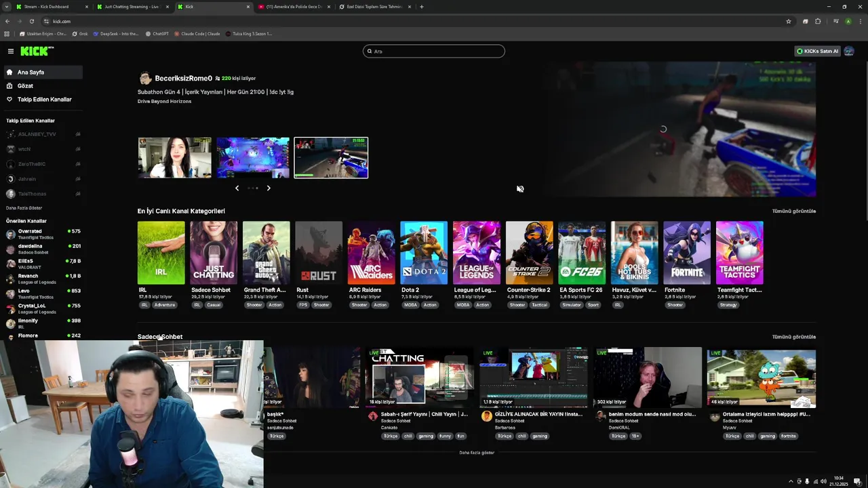Screen dimensions: 868x488
Task: Open ASLANBEY_TVV followed channel
Action: pyautogui.click(x=42, y=134)
